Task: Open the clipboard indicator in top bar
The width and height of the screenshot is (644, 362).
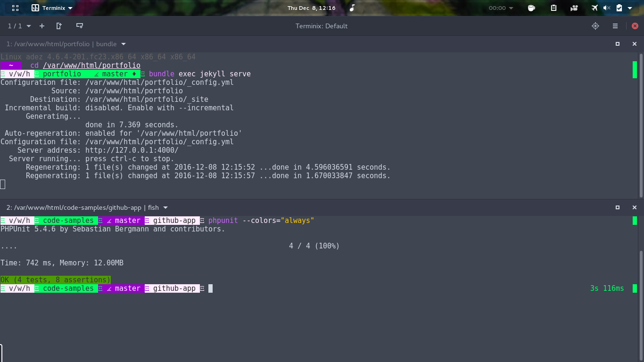Action: click(x=554, y=8)
